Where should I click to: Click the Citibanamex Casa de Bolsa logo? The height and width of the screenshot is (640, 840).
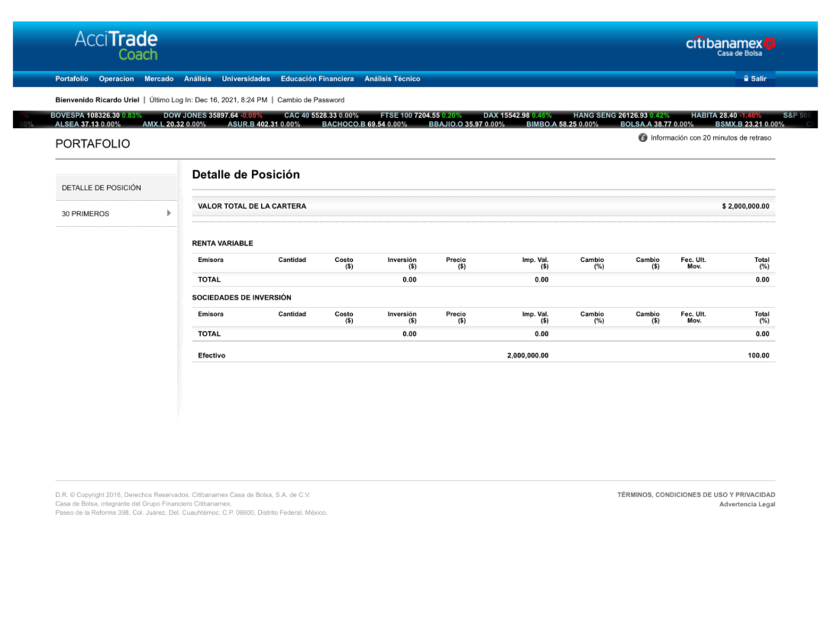[730, 46]
